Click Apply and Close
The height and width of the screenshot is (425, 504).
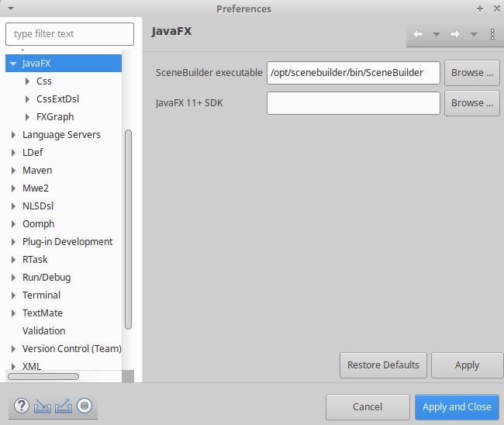(x=457, y=407)
